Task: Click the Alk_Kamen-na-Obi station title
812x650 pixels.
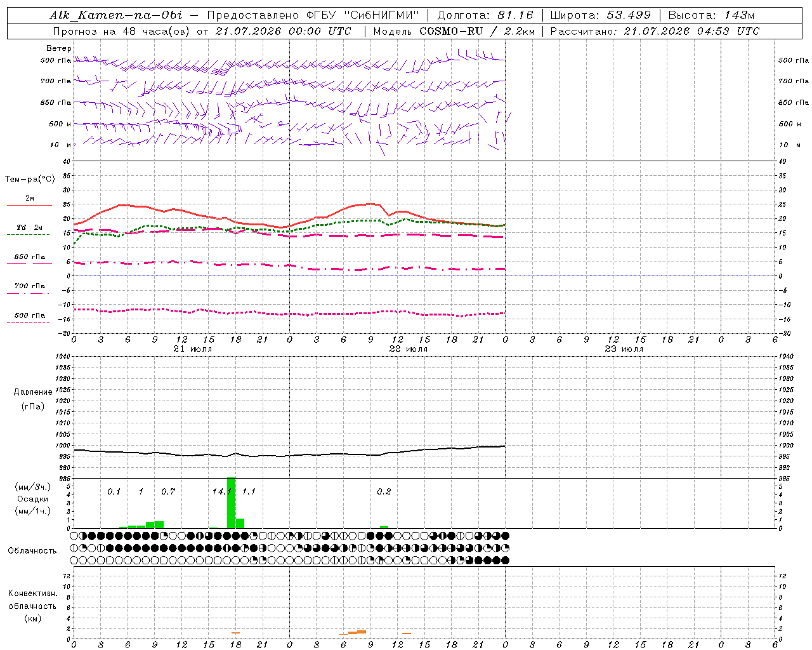Action: [x=115, y=15]
